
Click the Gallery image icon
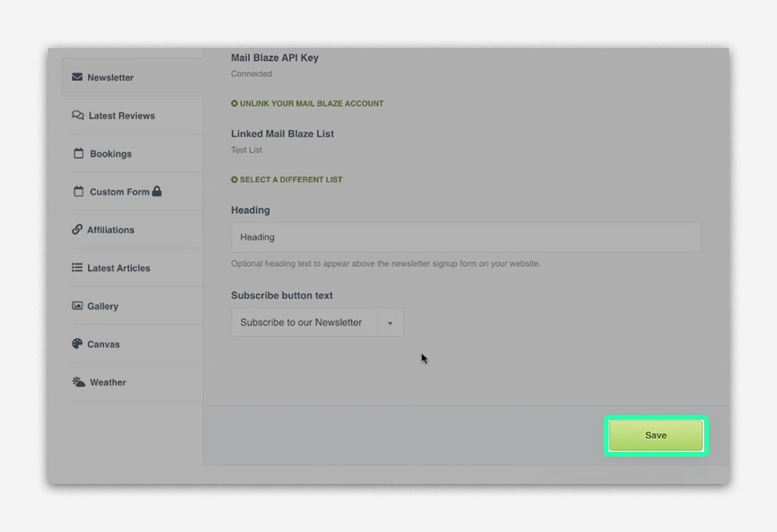(x=77, y=306)
